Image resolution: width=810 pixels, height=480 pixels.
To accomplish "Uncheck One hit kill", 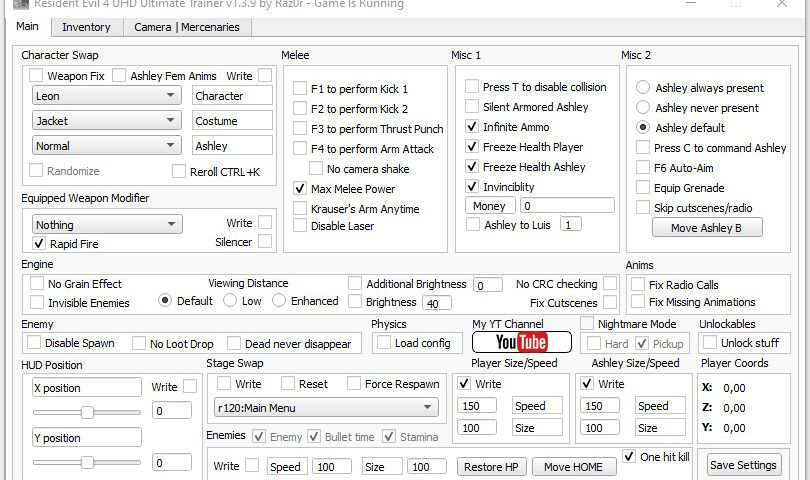I will coord(629,457).
